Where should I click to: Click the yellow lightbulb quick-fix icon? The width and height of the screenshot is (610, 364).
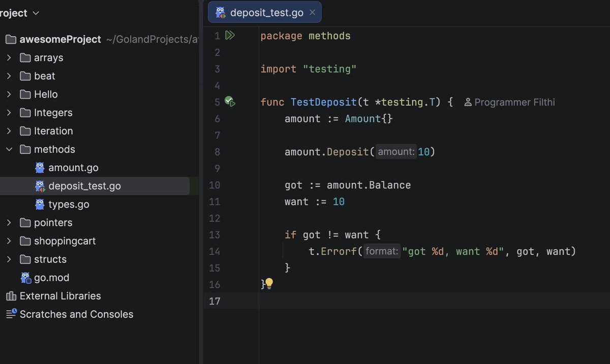pos(269,284)
